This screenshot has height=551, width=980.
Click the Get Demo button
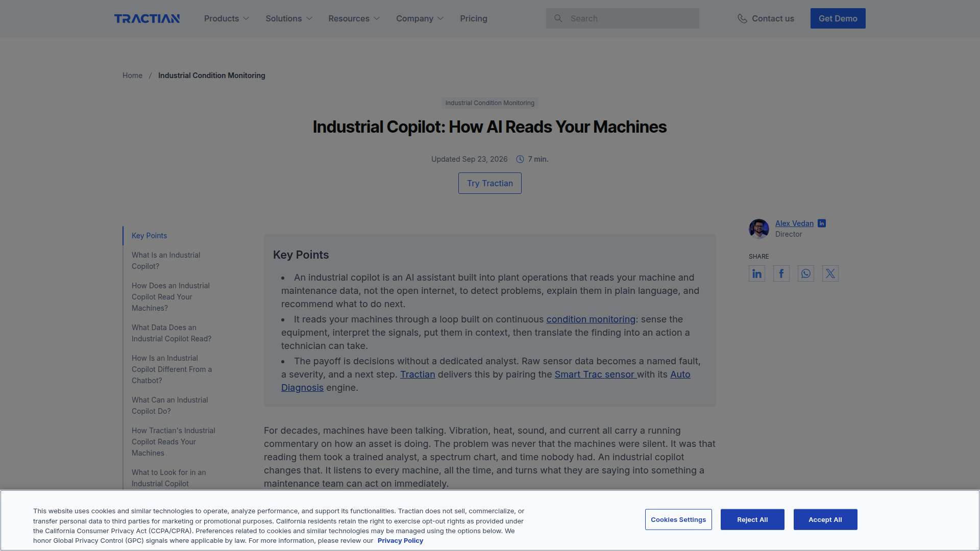coord(838,18)
